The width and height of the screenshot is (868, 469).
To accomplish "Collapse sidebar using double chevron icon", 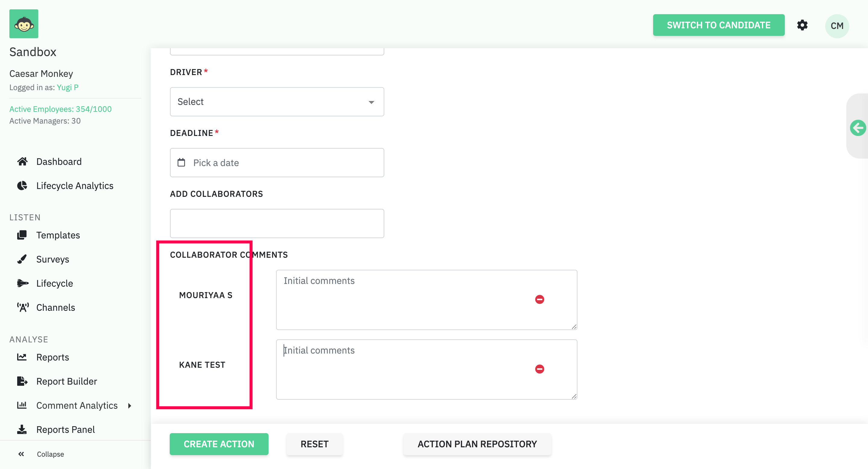I will (x=21, y=454).
